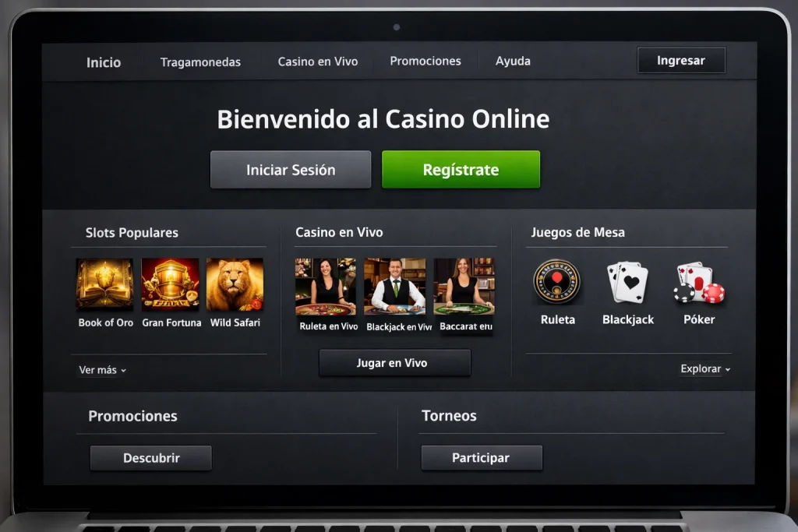Choose the Póker cards and chips icon

(699, 282)
